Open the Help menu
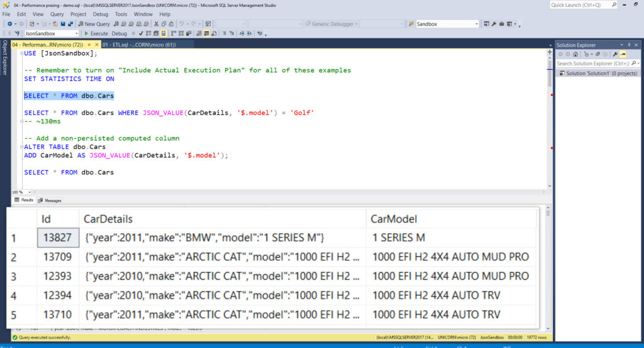644x348 pixels. [x=165, y=14]
